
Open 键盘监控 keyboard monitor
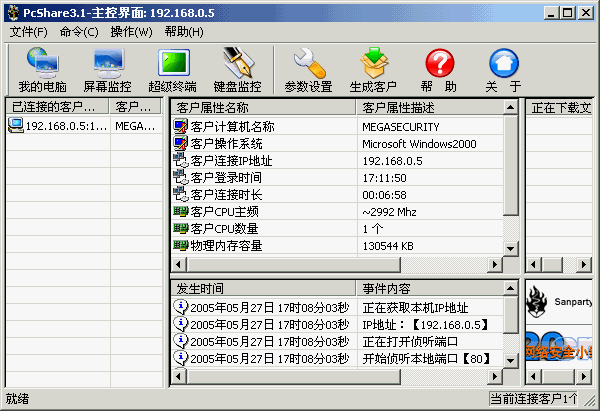237,70
